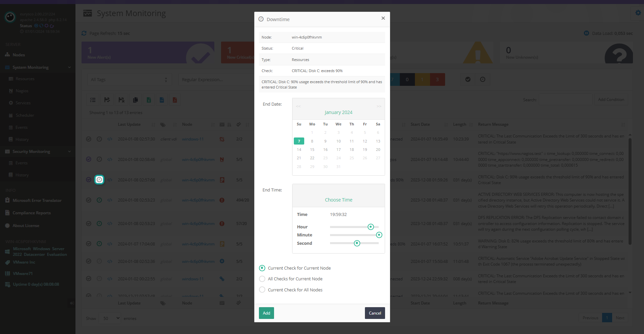
Task: Toggle acknowledge check on 02:52:36 row
Action: click(89, 261)
